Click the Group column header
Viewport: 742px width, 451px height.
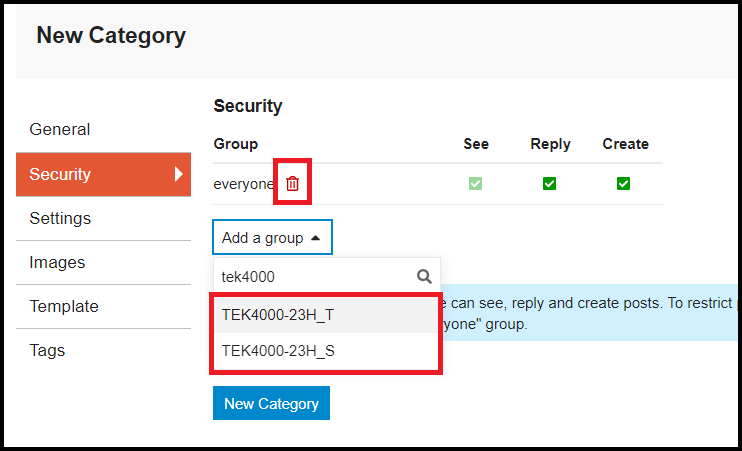(236, 144)
